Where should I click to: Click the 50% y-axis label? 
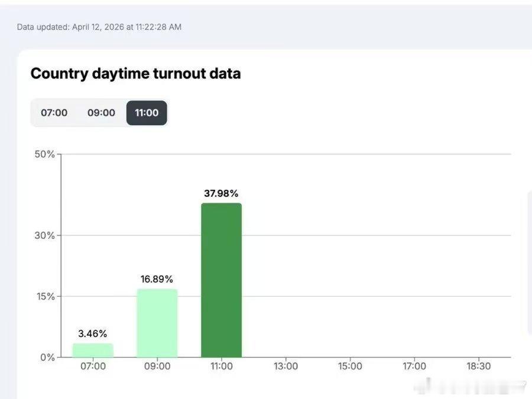[45, 154]
